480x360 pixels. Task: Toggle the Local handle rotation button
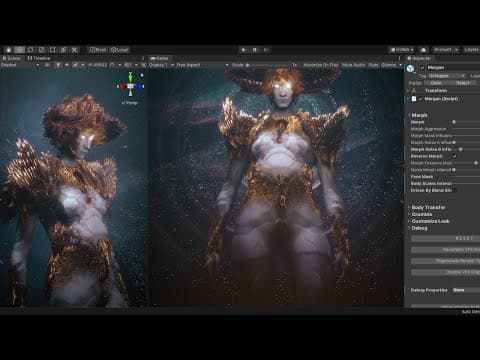(120, 50)
